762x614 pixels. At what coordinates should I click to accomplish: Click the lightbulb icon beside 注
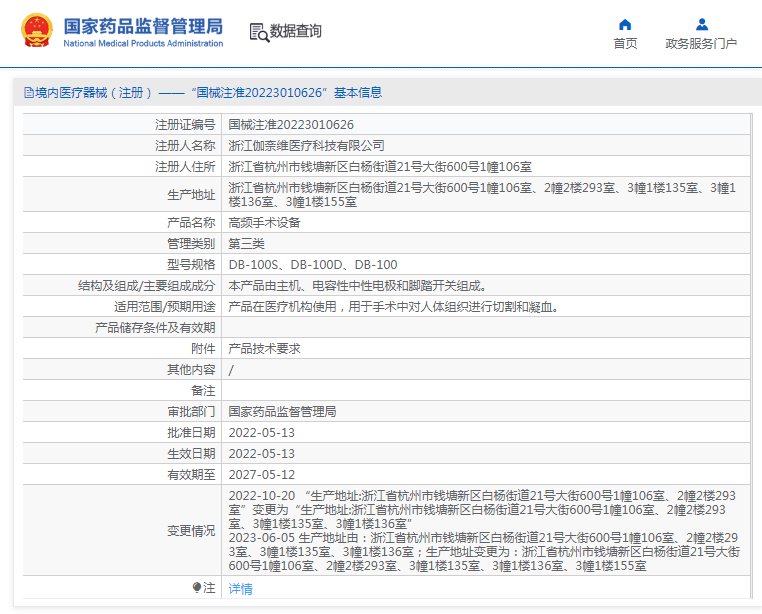pyautogui.click(x=197, y=588)
